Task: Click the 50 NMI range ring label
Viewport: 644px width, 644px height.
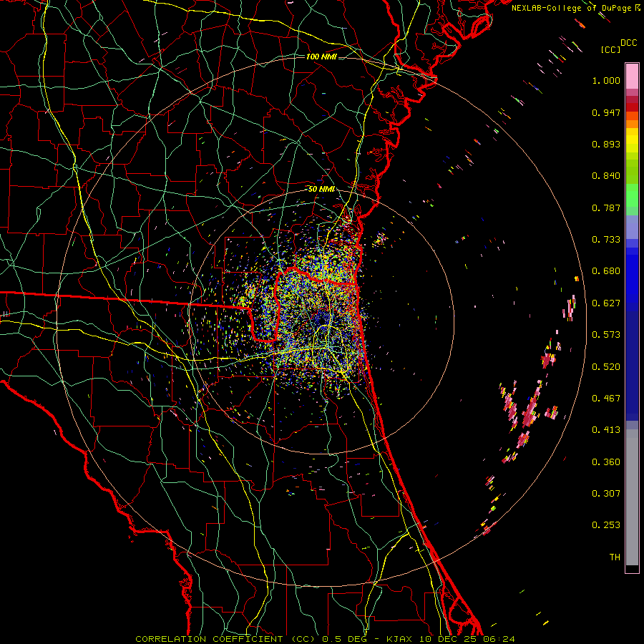Action: click(321, 189)
